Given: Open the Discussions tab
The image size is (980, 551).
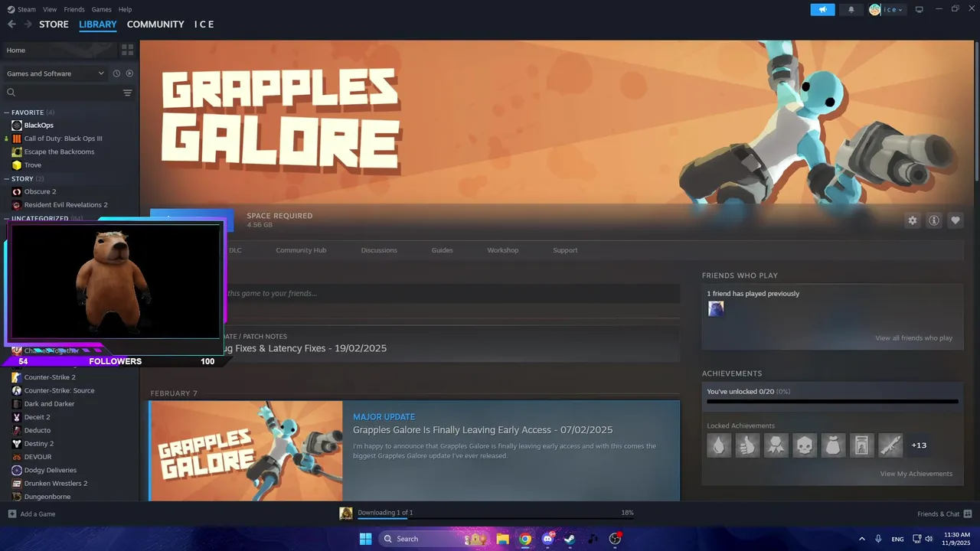Looking at the screenshot, I should point(379,250).
